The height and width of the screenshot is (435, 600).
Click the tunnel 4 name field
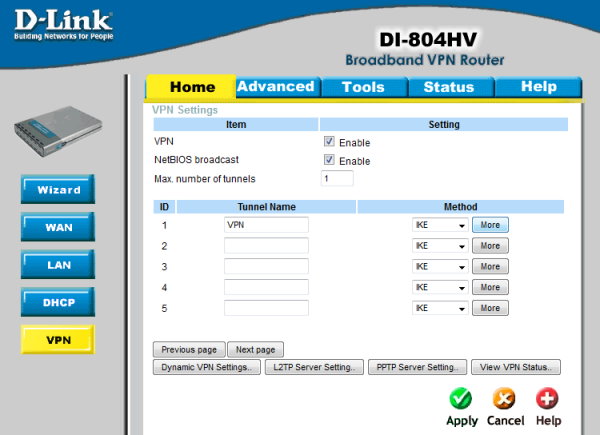266,287
